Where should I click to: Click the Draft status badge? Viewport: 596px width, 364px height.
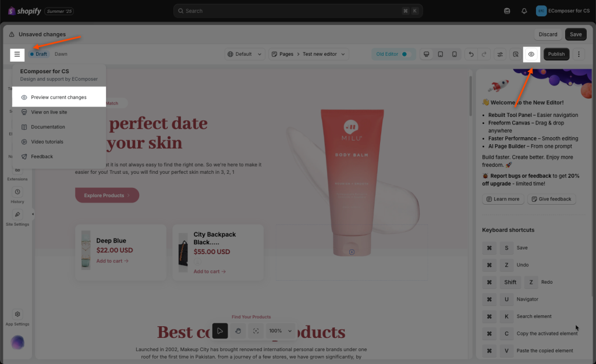tap(38, 54)
